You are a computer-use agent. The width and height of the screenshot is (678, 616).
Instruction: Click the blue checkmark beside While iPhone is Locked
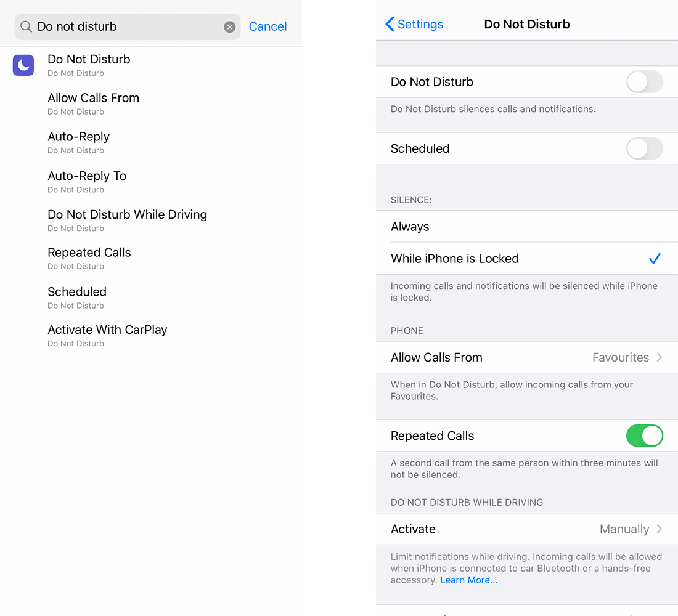[x=655, y=259]
